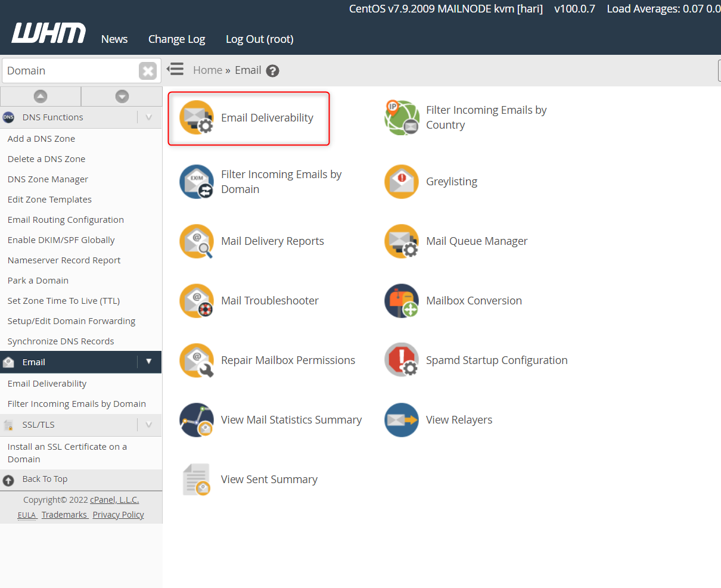Select Synchronize DNS Records in sidebar

pyautogui.click(x=61, y=341)
